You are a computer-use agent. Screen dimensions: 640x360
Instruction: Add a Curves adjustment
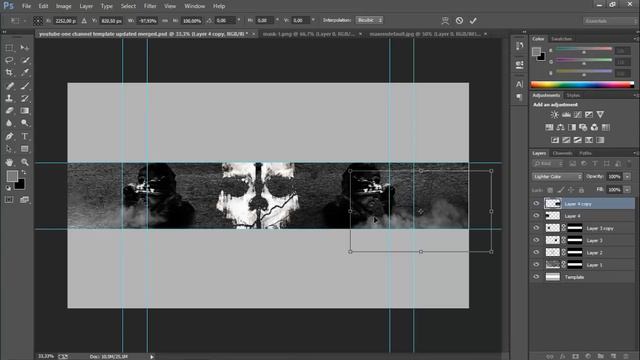pyautogui.click(x=578, y=115)
